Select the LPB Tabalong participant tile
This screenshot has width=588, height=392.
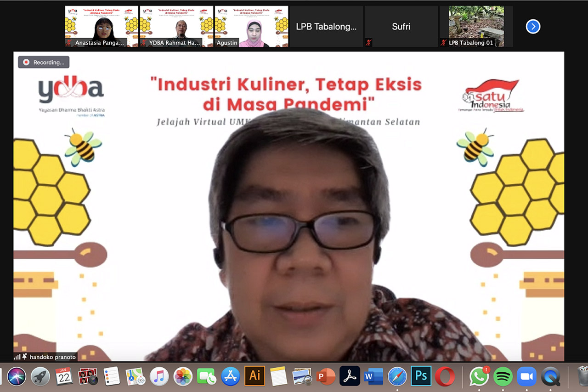click(326, 26)
